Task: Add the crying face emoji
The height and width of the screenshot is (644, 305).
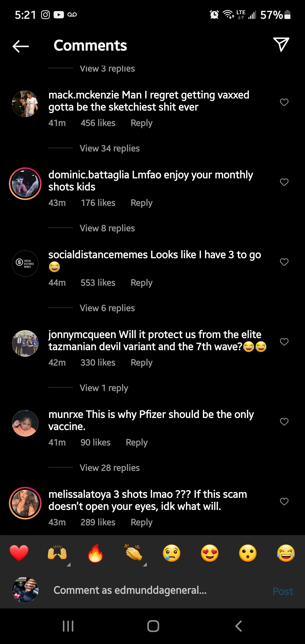Action: point(172,553)
